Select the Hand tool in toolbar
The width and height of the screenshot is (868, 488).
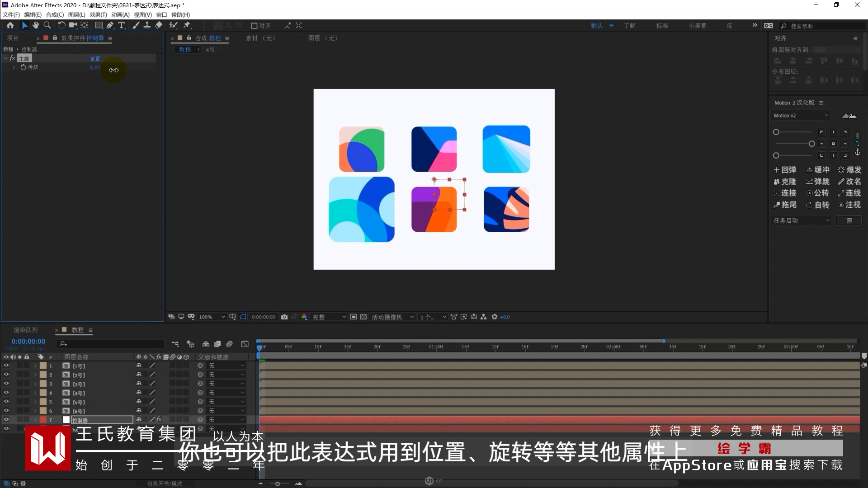point(36,25)
